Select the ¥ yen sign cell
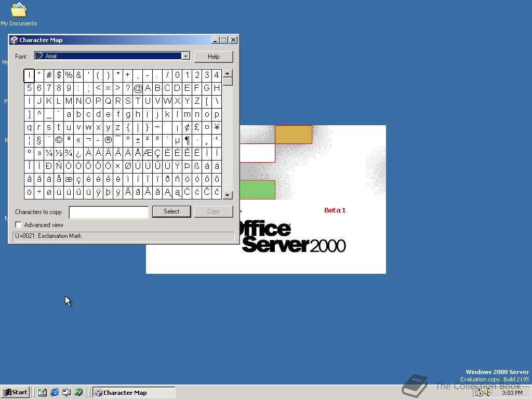Viewport: 532px width, 399px height. 217,127
